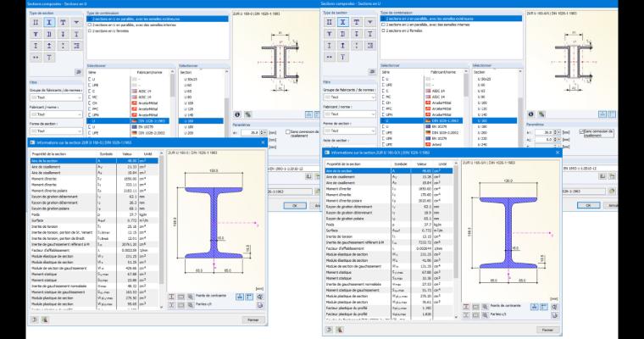Viewport: 644px width, 339px height.
Task: Click second bottom-left icon in left info dialog
Action: tap(45, 320)
